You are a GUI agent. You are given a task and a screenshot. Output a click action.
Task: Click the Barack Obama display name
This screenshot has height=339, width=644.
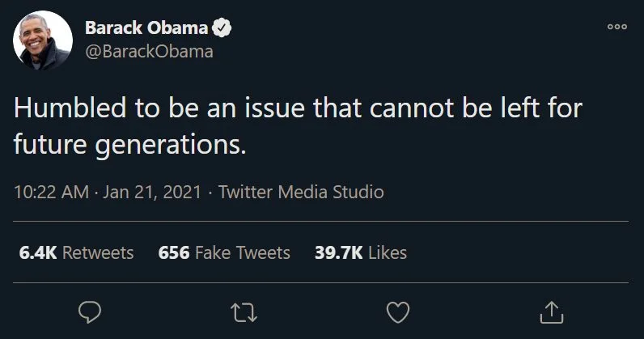(146, 28)
